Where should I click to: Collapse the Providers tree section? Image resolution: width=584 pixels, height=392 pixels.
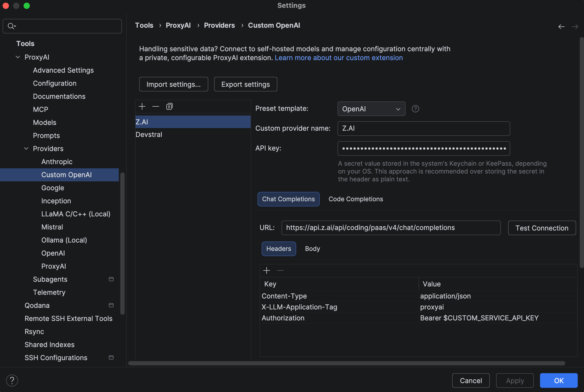coord(26,148)
